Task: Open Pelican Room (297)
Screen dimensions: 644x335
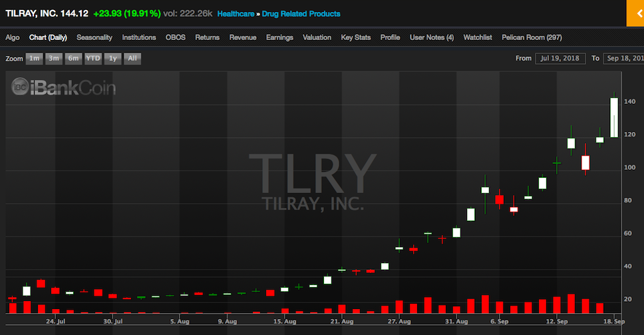Action: tap(532, 37)
